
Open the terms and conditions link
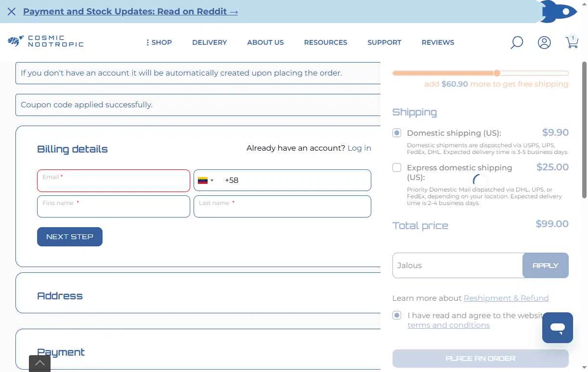[449, 325]
